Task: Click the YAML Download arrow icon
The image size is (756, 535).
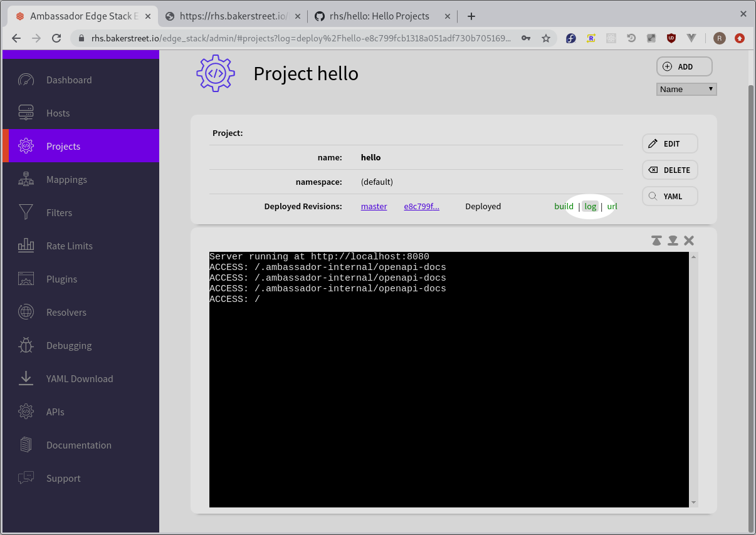Action: (x=26, y=378)
